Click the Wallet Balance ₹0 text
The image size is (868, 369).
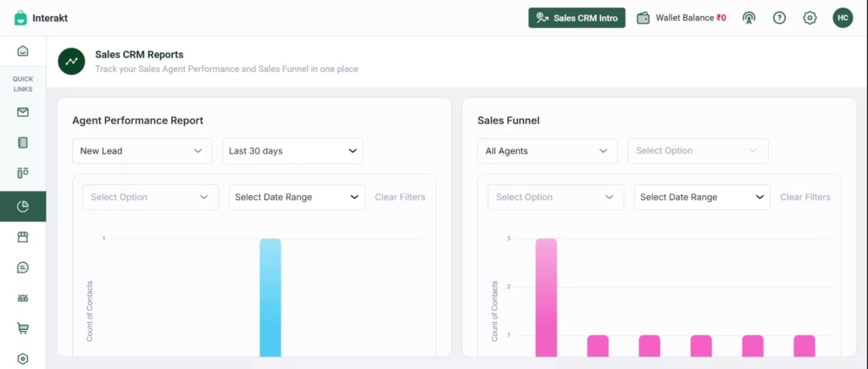[x=691, y=18]
